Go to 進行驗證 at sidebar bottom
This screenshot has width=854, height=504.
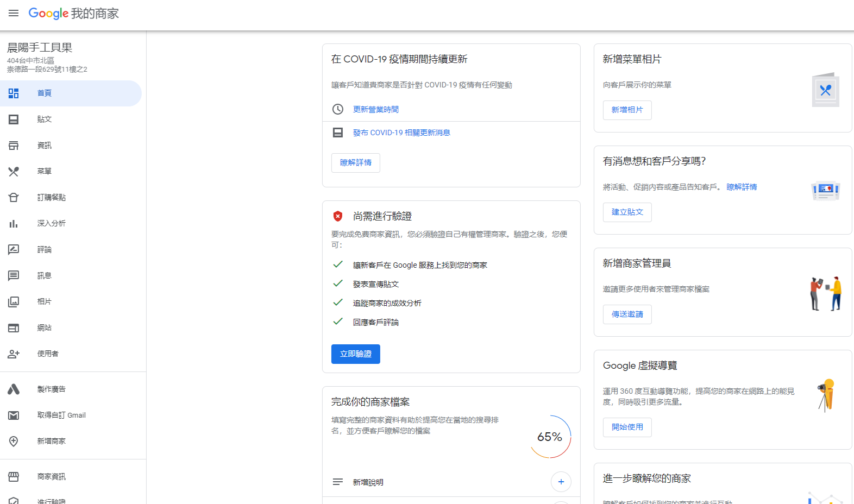(x=52, y=501)
